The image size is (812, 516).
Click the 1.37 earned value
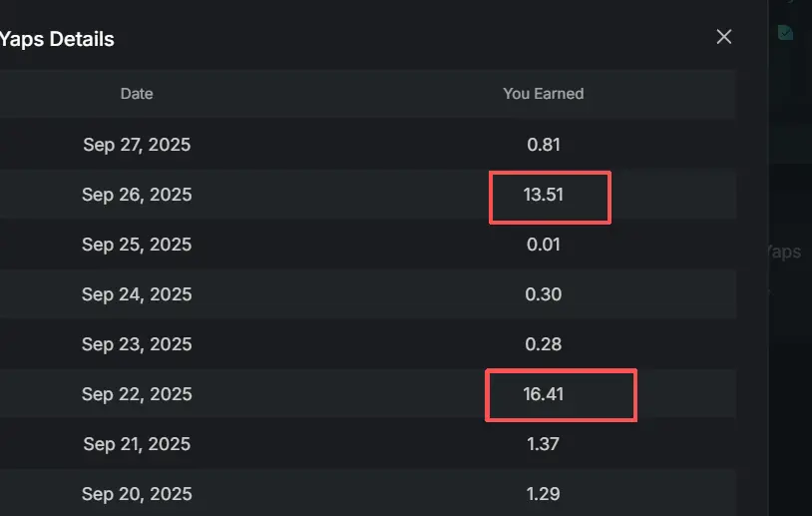pyautogui.click(x=544, y=444)
